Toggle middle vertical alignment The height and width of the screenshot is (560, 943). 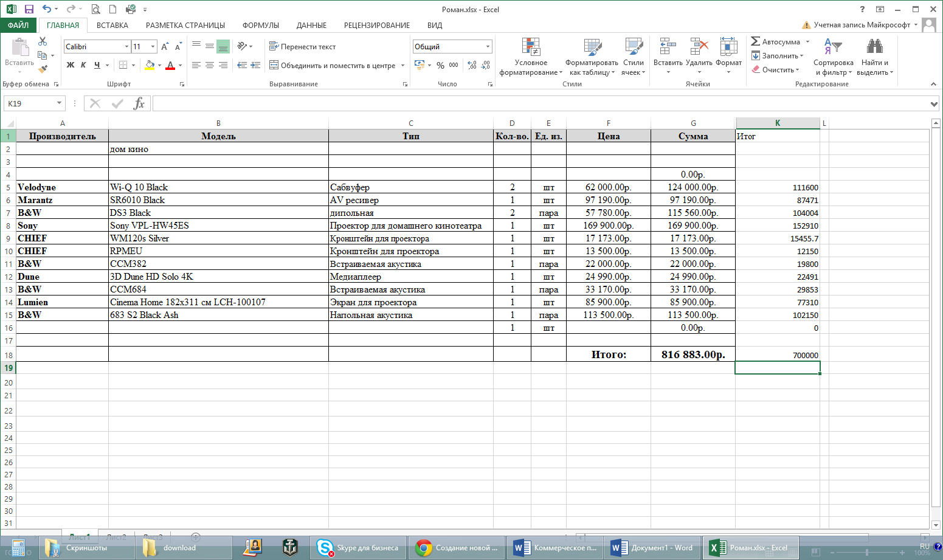[210, 46]
